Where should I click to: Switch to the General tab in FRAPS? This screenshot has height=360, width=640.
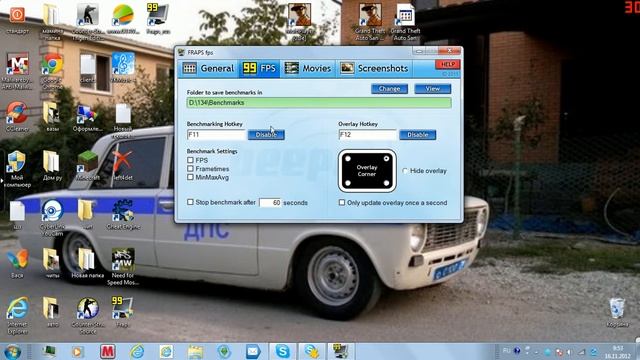point(209,69)
